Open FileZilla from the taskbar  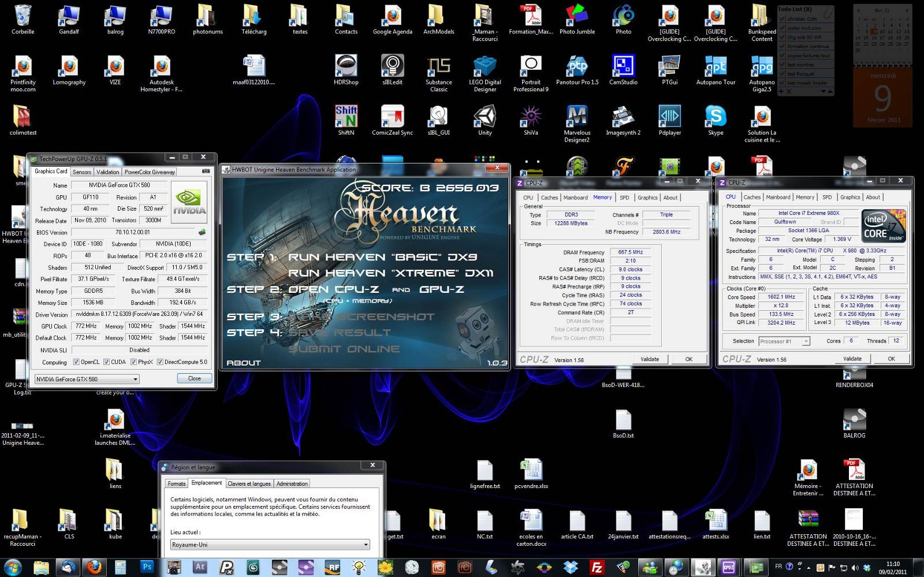597,567
